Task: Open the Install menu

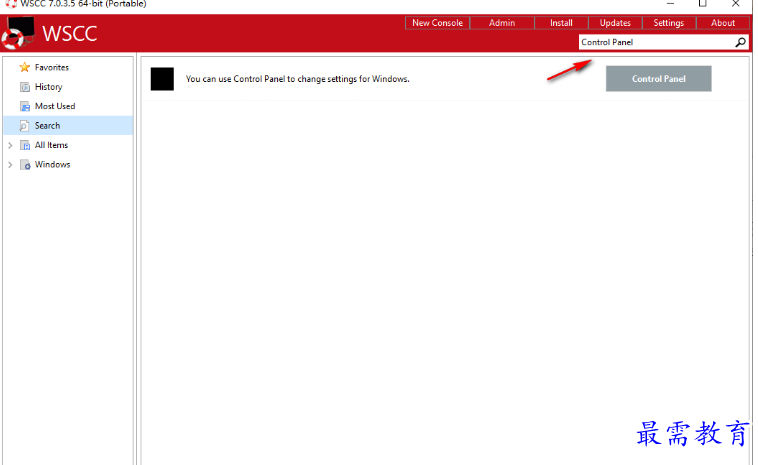Action: [561, 23]
